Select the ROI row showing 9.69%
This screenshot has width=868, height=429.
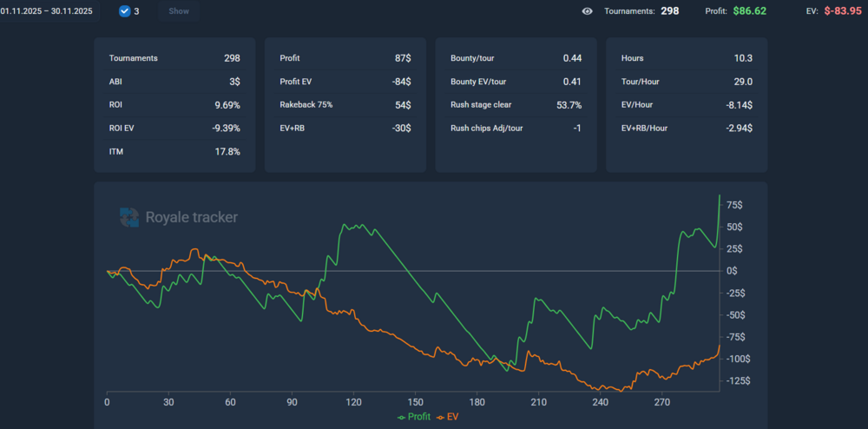pyautogui.click(x=174, y=104)
